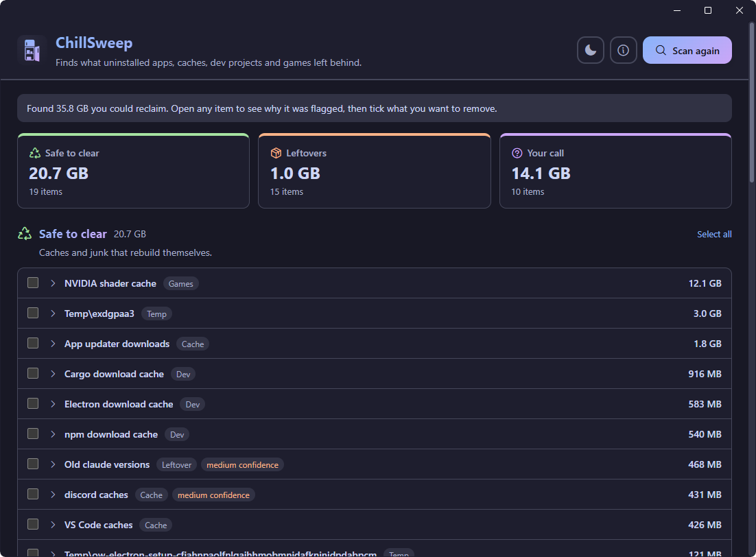
Task: Open the Your call summary card
Action: pos(615,171)
